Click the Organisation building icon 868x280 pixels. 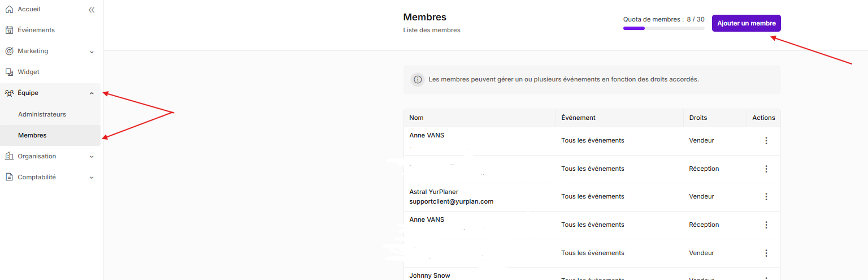click(9, 157)
